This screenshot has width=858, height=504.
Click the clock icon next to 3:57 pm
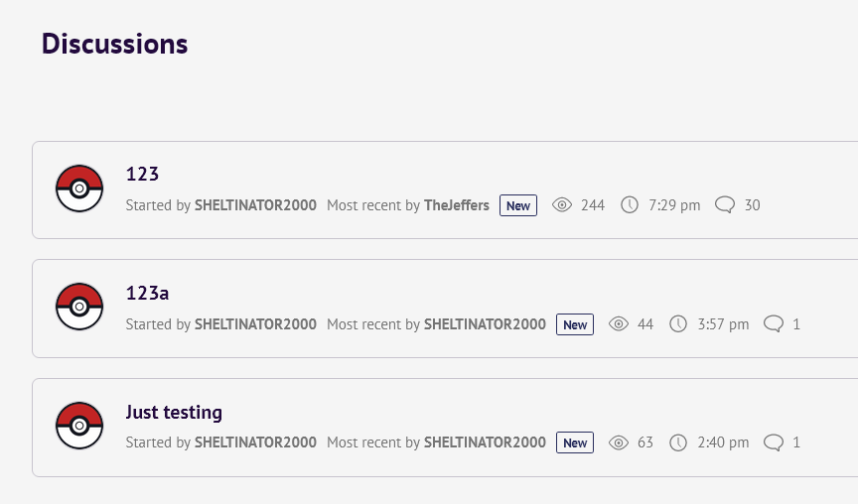[x=678, y=324]
